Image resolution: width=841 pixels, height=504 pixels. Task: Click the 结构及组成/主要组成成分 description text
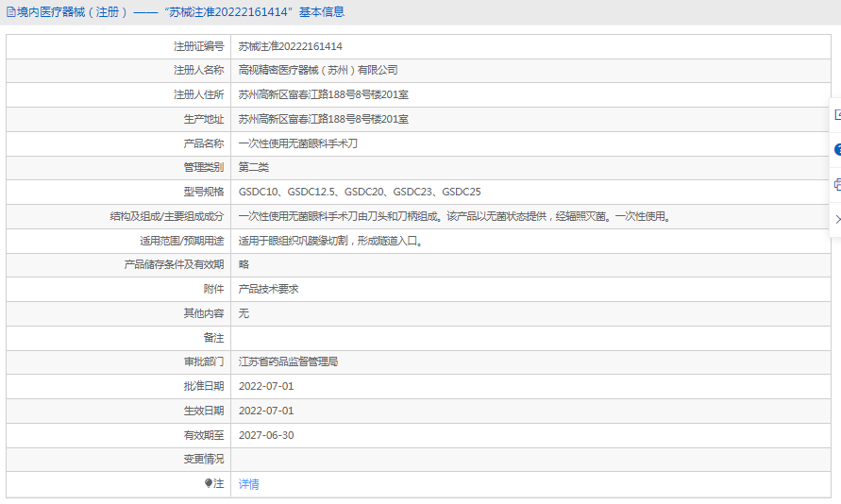coord(455,216)
